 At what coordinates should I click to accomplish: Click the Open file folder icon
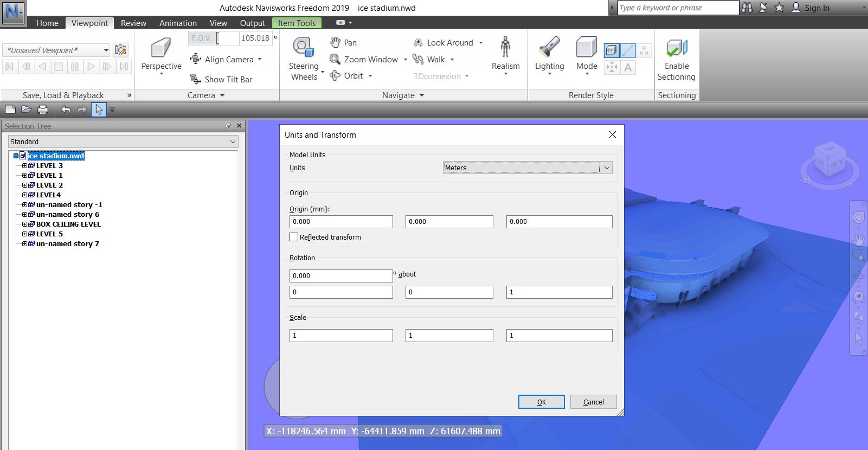tap(26, 110)
